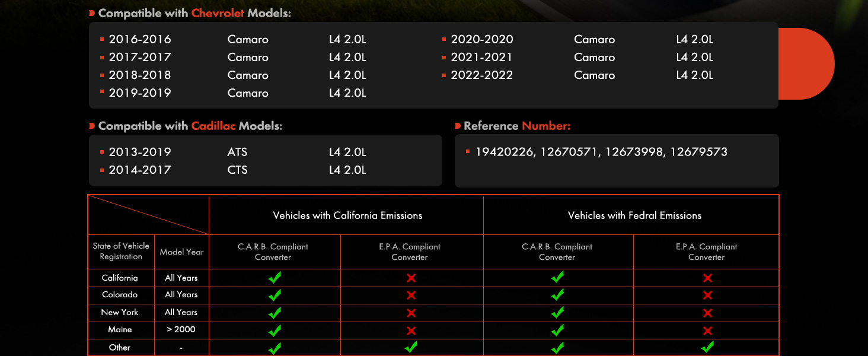
Task: Select the "State of Vehicle Registration" column header
Action: click(x=121, y=251)
